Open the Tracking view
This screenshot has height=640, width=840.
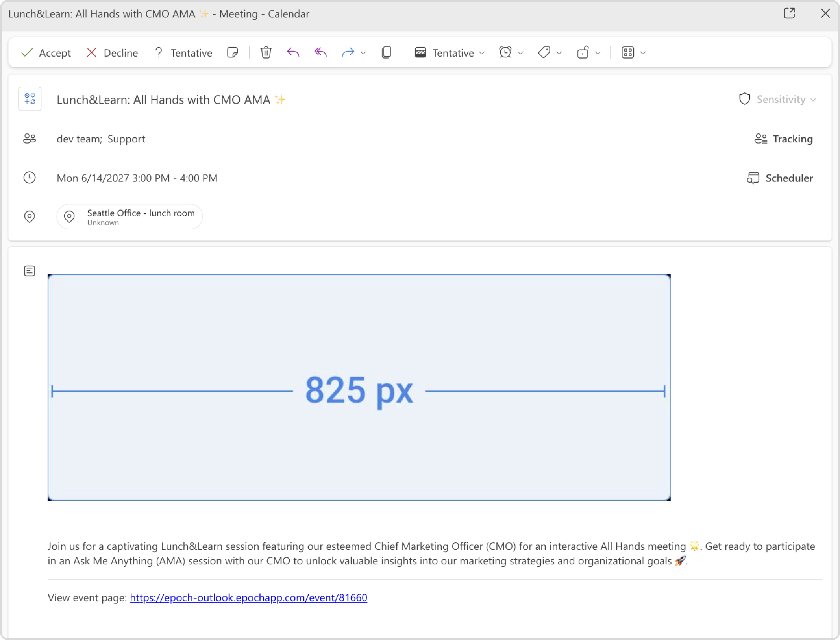[x=784, y=139]
